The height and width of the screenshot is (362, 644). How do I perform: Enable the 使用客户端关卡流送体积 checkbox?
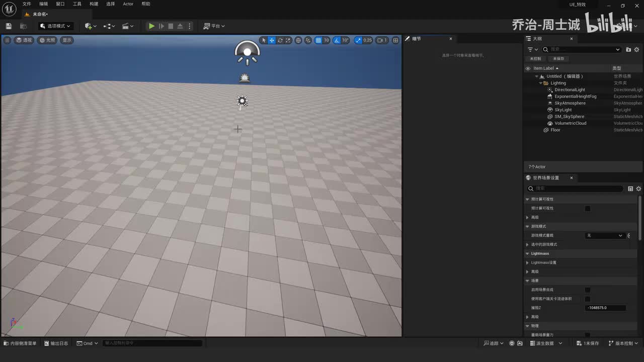pyautogui.click(x=588, y=299)
